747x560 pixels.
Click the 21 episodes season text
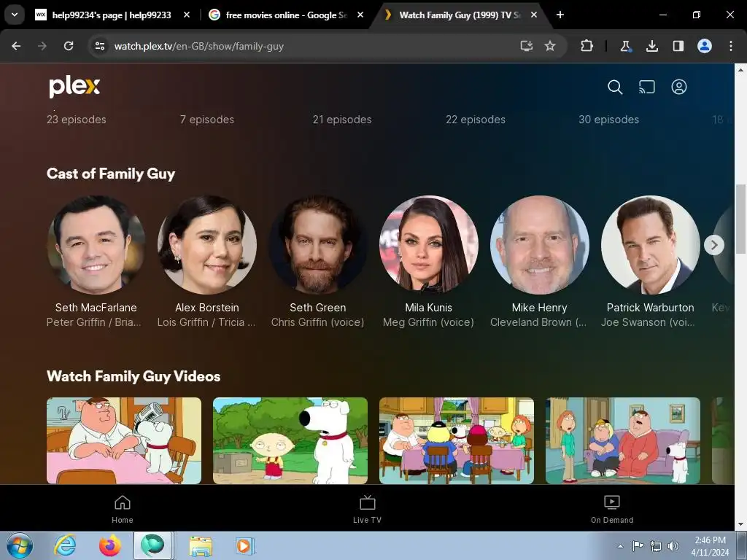click(x=342, y=120)
